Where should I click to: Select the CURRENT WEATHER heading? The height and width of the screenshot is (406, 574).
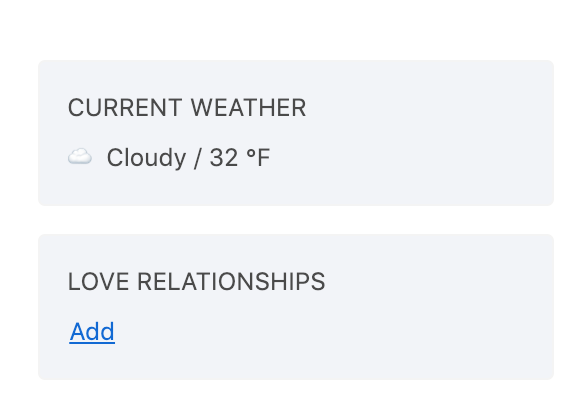(x=187, y=108)
